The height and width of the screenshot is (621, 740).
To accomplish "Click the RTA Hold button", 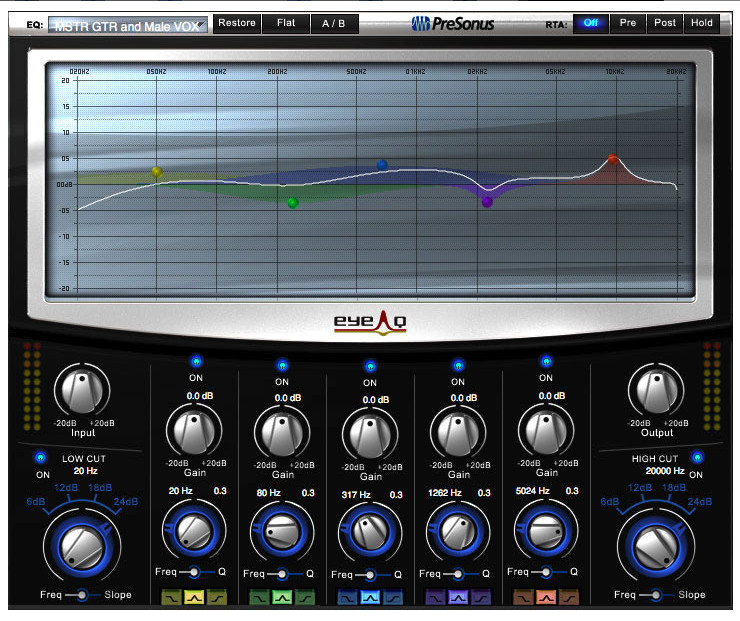I will click(x=702, y=23).
